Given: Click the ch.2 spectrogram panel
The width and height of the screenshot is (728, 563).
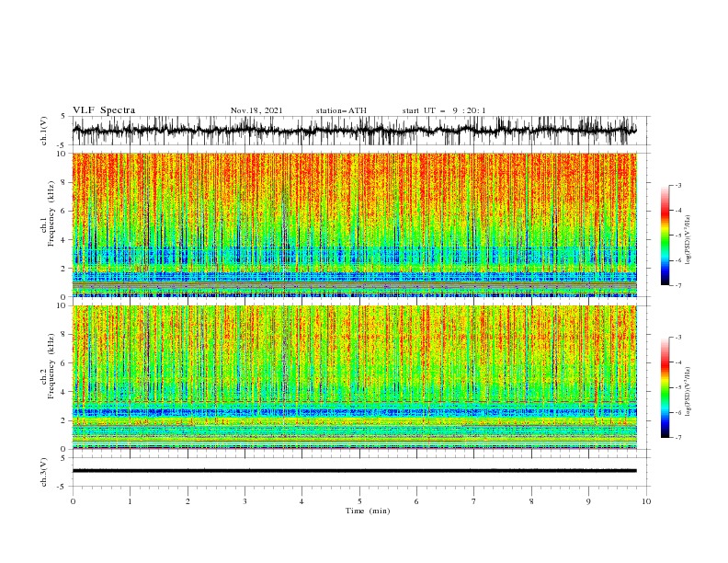Looking at the screenshot, I should pos(355,377).
